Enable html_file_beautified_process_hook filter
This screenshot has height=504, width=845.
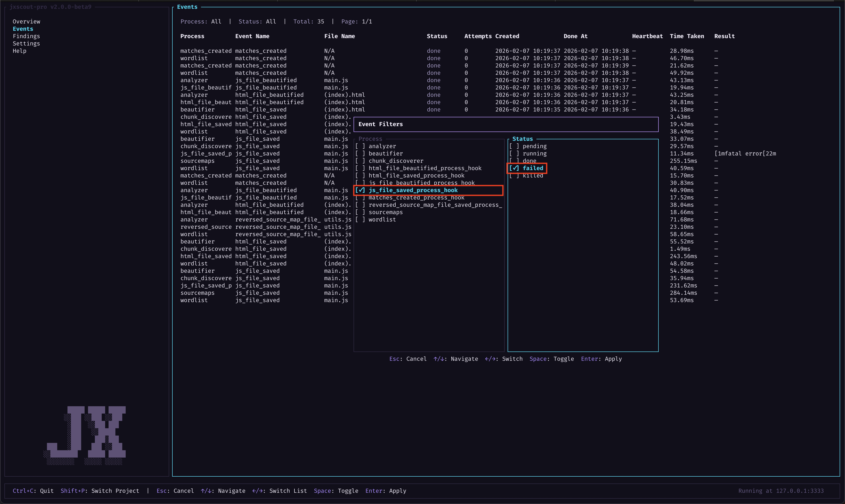pyautogui.click(x=418, y=168)
